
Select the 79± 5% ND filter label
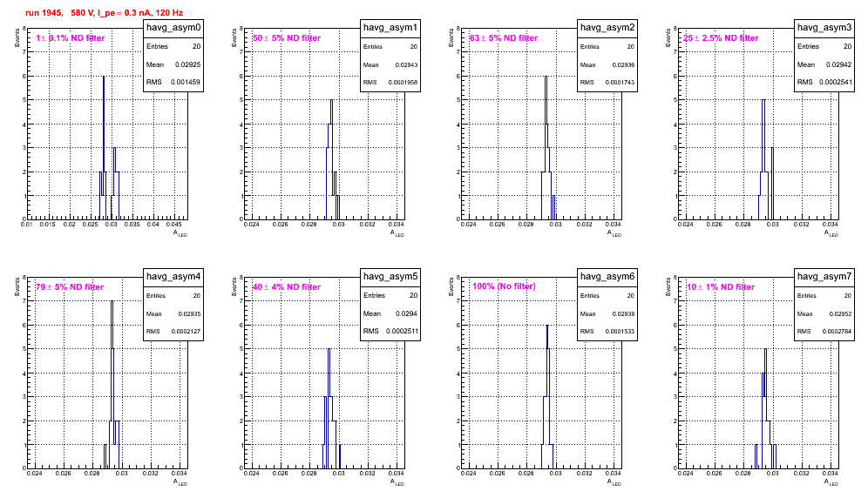70,287
